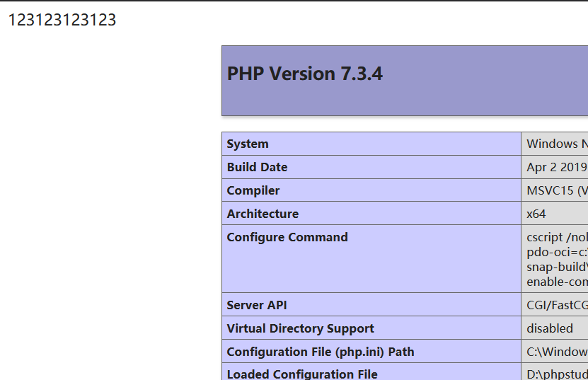Click the disabled value cell

550,328
